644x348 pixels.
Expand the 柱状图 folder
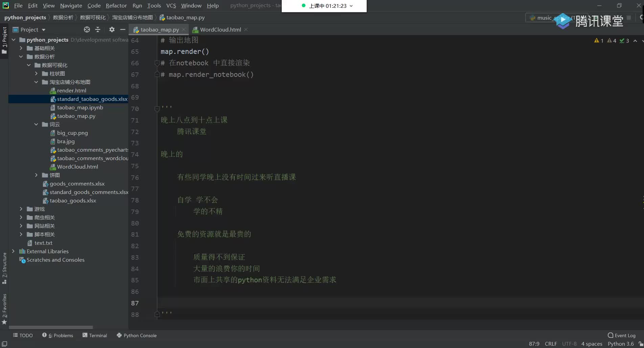pyautogui.click(x=36, y=73)
